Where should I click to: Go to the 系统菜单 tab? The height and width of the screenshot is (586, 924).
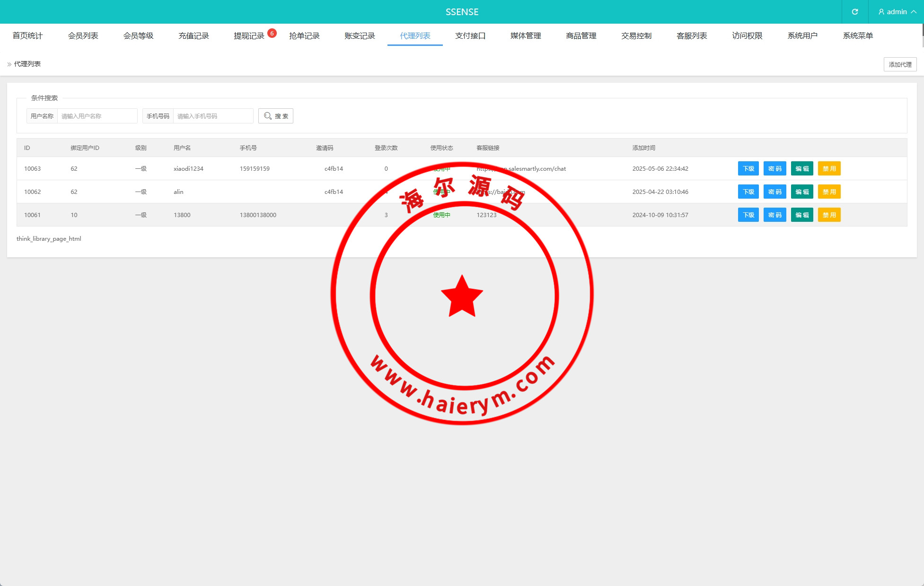[x=858, y=36]
